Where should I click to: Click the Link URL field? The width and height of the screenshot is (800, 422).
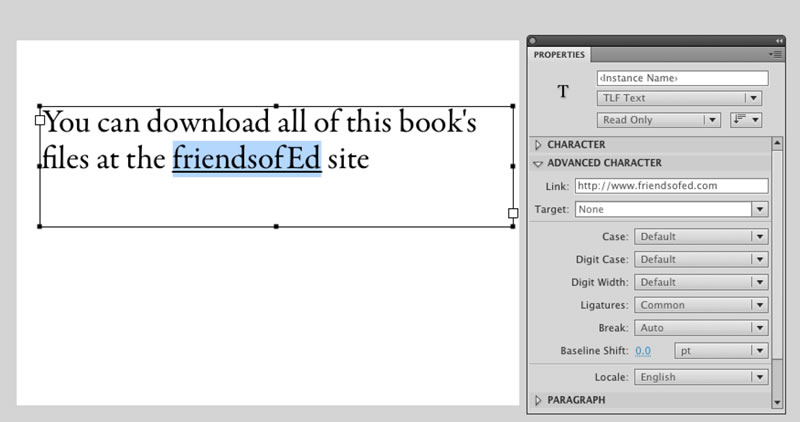(671, 186)
